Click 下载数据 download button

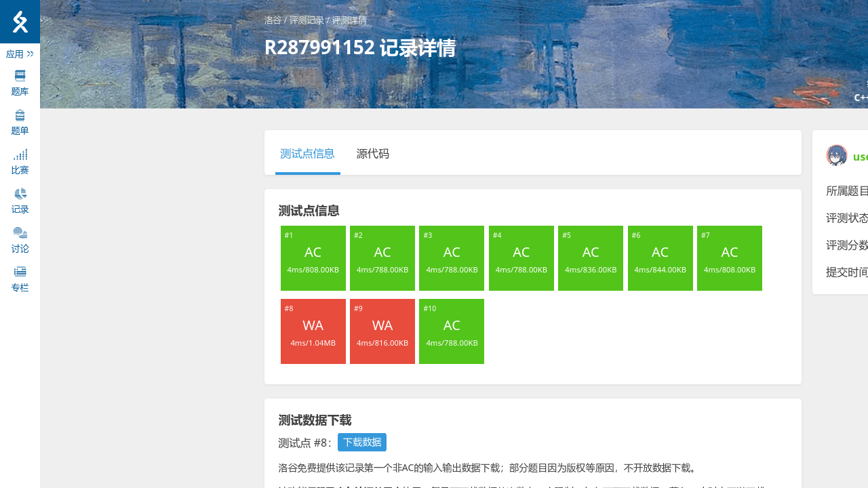362,443
